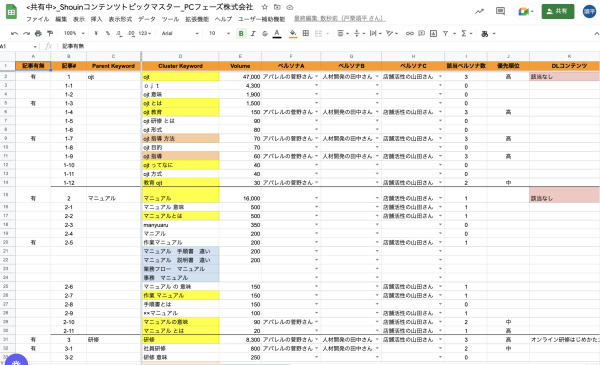Select the paint format tool
The height and width of the screenshot is (365, 600).
pyautogui.click(x=50, y=34)
